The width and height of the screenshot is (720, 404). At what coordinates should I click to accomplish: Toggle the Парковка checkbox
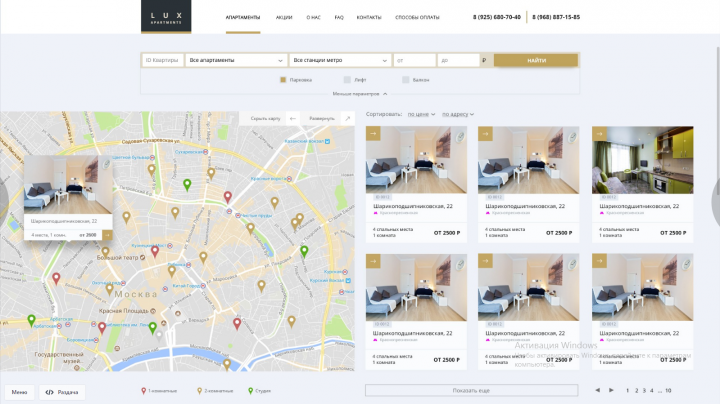[x=283, y=80]
